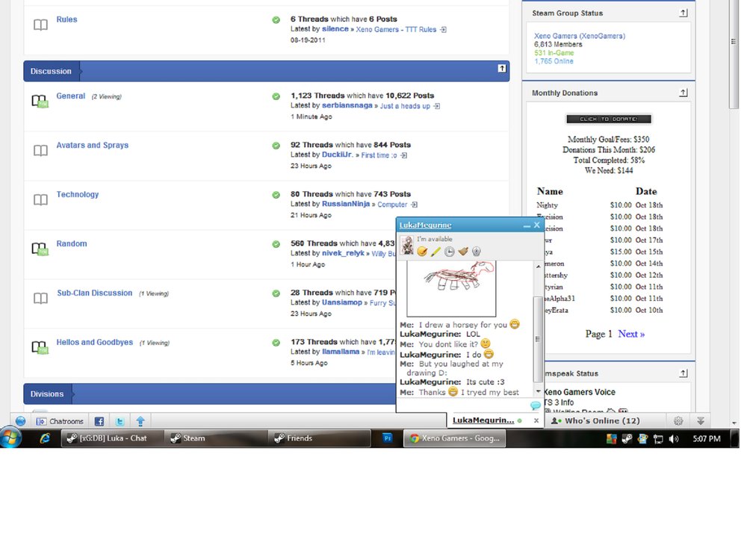Select LukaMegurin... tab in chat bar

(483, 420)
